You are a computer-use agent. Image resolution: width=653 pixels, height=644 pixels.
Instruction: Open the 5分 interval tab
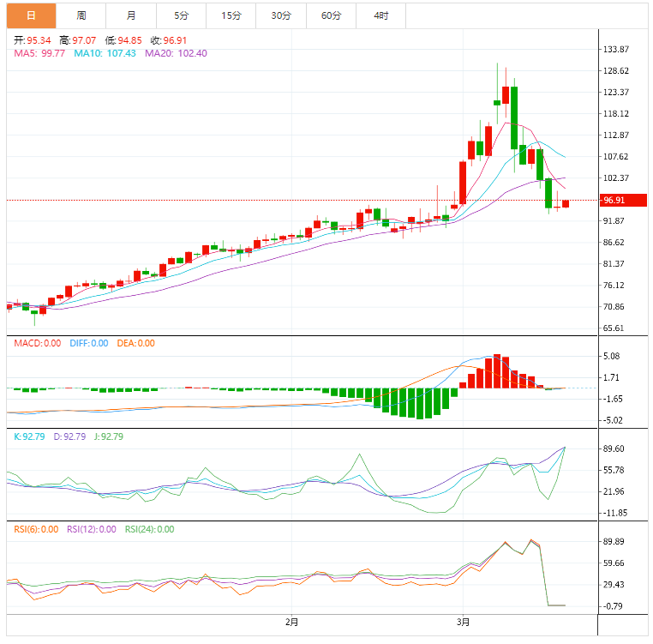click(x=181, y=15)
